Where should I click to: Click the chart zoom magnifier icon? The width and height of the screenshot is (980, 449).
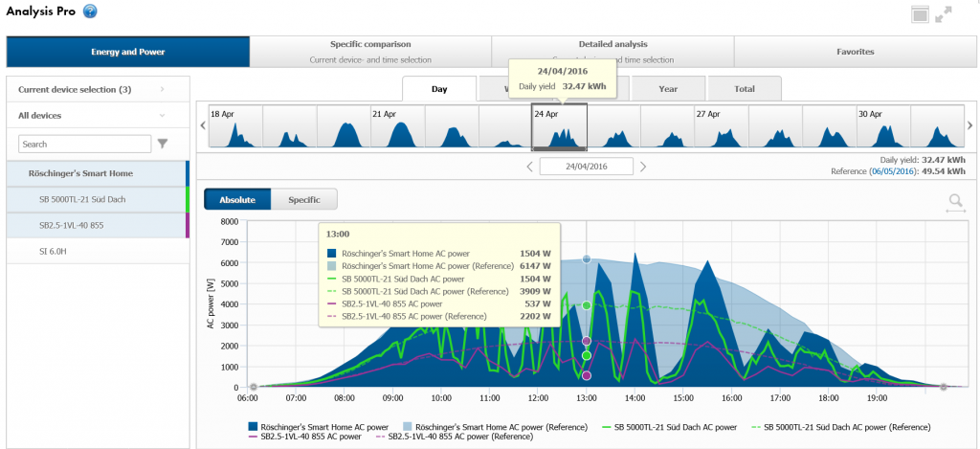(x=954, y=202)
